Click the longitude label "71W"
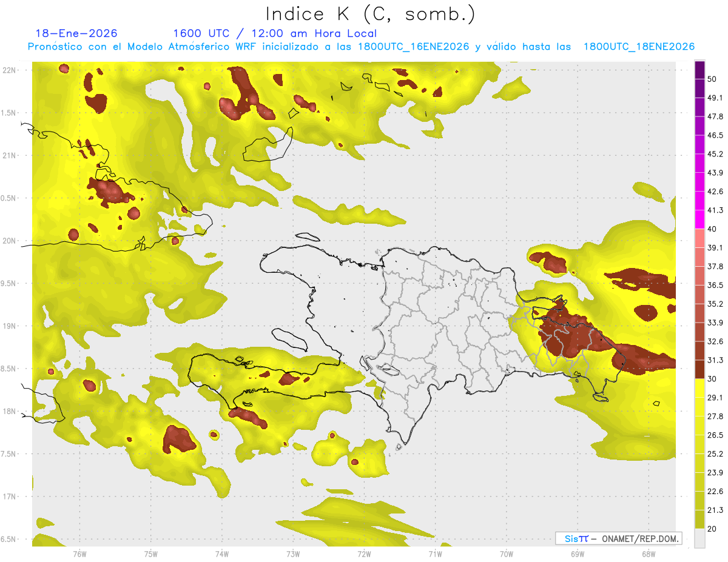Image resolution: width=728 pixels, height=562 pixels. point(435,554)
